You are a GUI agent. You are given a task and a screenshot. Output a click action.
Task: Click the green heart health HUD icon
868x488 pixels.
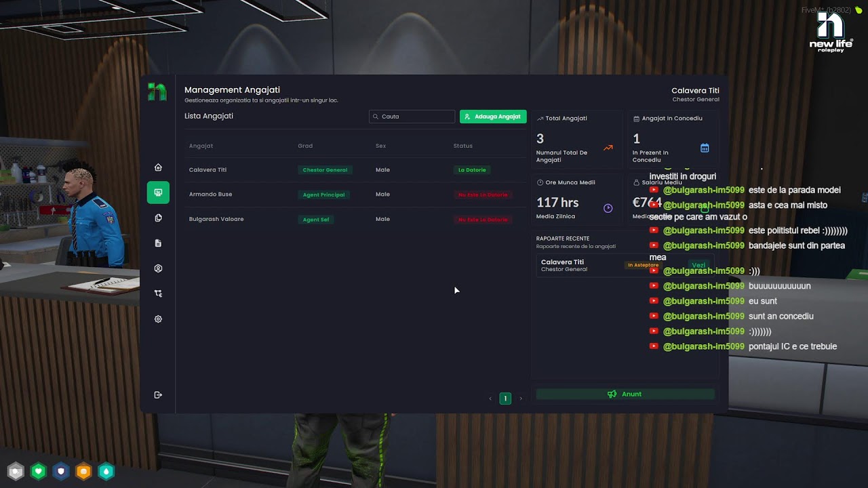coord(39,471)
